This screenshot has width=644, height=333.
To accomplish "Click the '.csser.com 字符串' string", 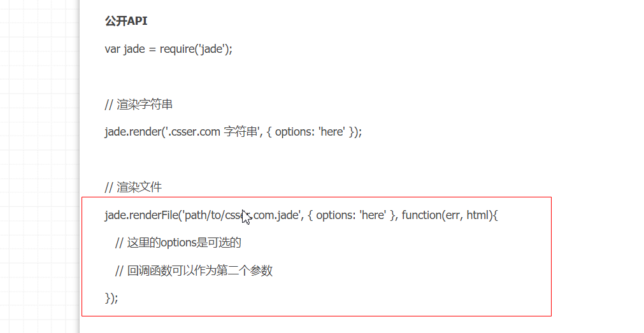I will pyautogui.click(x=213, y=132).
